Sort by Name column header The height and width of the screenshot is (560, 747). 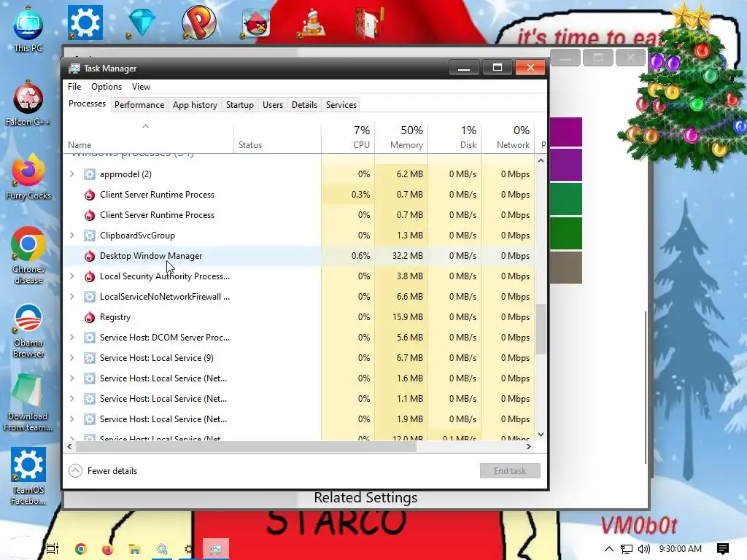(x=148, y=137)
